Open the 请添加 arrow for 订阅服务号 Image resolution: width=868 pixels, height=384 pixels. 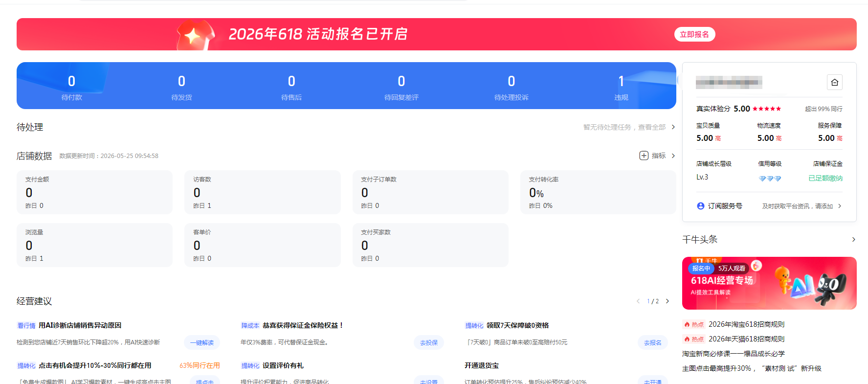pyautogui.click(x=840, y=206)
